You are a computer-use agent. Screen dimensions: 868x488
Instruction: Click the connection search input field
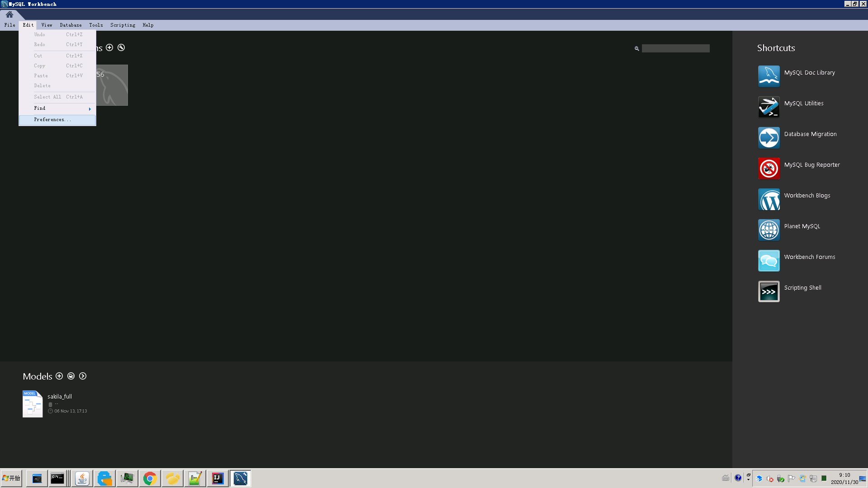pos(675,48)
